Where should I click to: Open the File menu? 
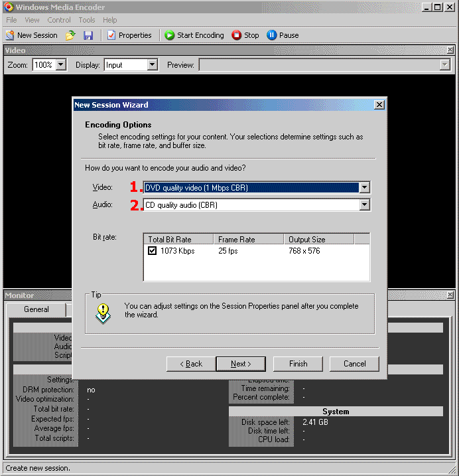(11, 20)
